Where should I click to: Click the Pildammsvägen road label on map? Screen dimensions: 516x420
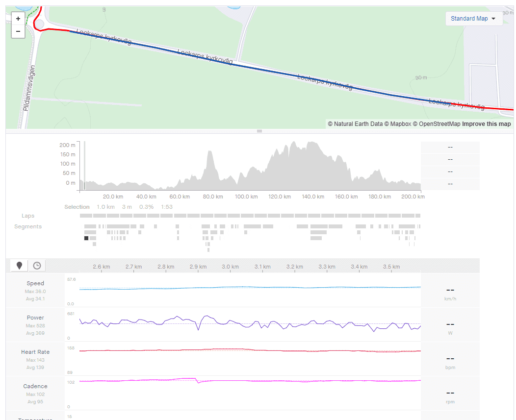click(29, 88)
